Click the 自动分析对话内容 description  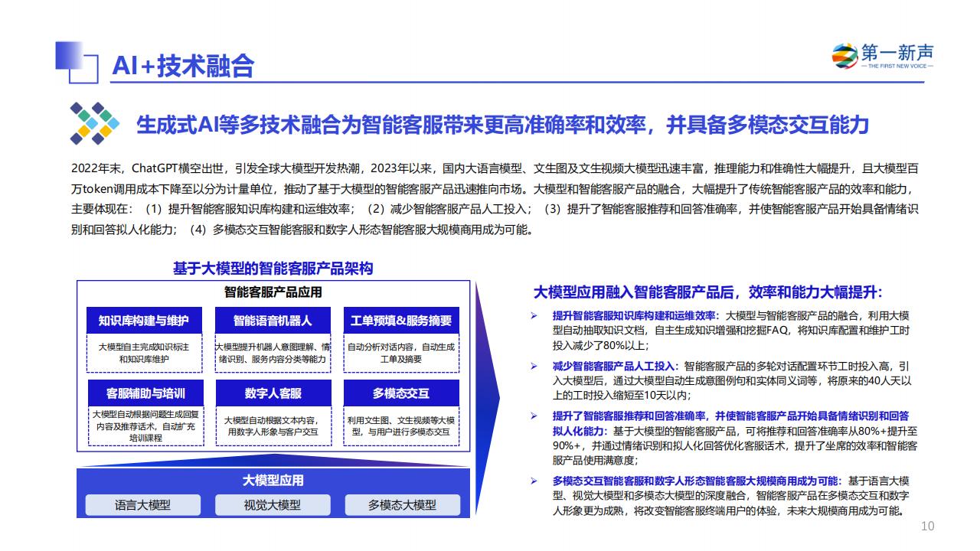coord(401,353)
